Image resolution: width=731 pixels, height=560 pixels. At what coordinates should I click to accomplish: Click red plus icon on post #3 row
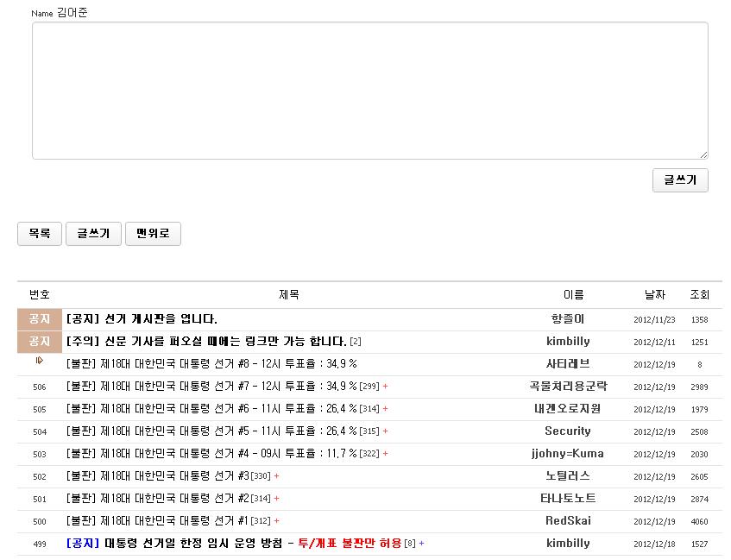tap(276, 475)
